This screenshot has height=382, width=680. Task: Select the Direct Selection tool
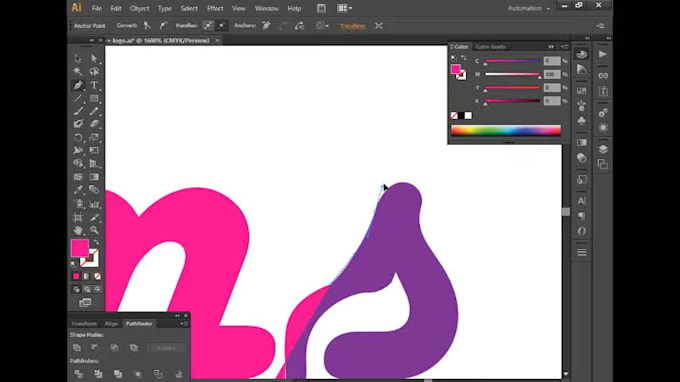[x=94, y=58]
